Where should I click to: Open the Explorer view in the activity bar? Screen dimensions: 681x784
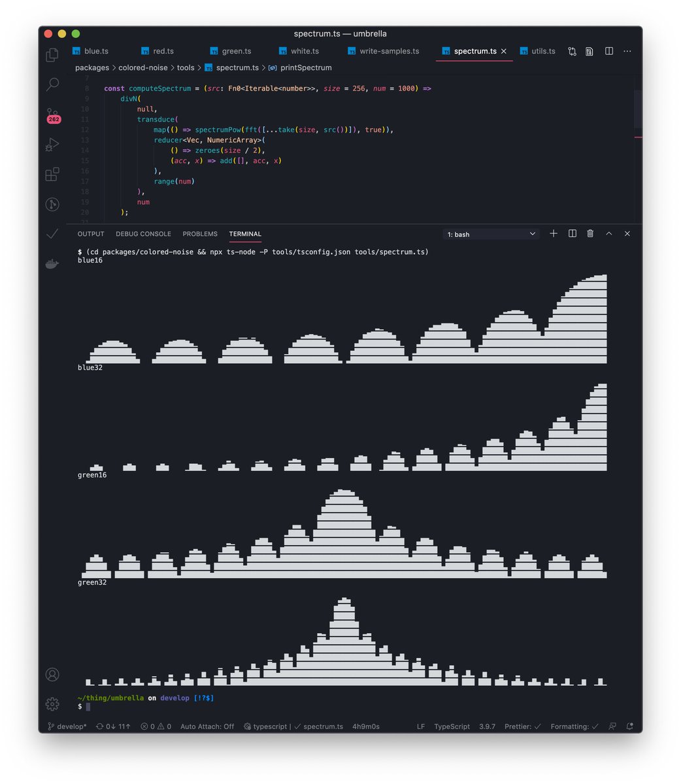click(x=52, y=55)
